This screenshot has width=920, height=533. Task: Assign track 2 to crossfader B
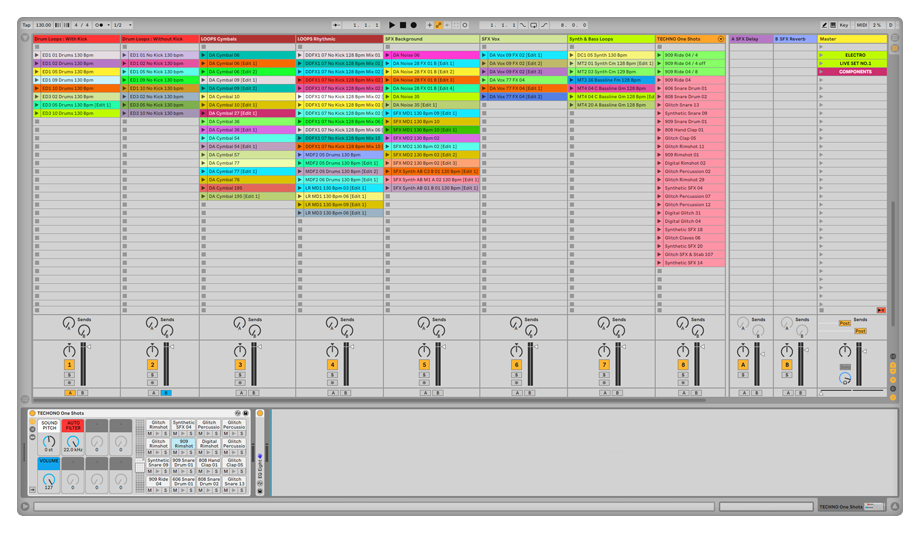(x=166, y=393)
